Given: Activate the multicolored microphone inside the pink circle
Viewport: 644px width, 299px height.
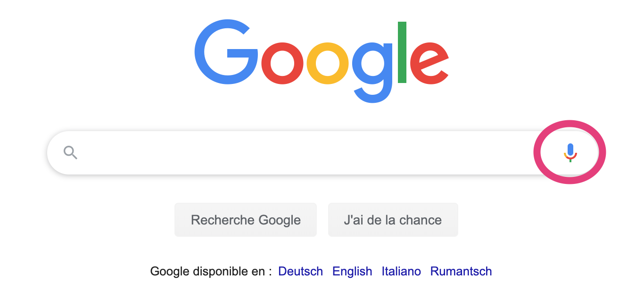Looking at the screenshot, I should click(x=570, y=152).
